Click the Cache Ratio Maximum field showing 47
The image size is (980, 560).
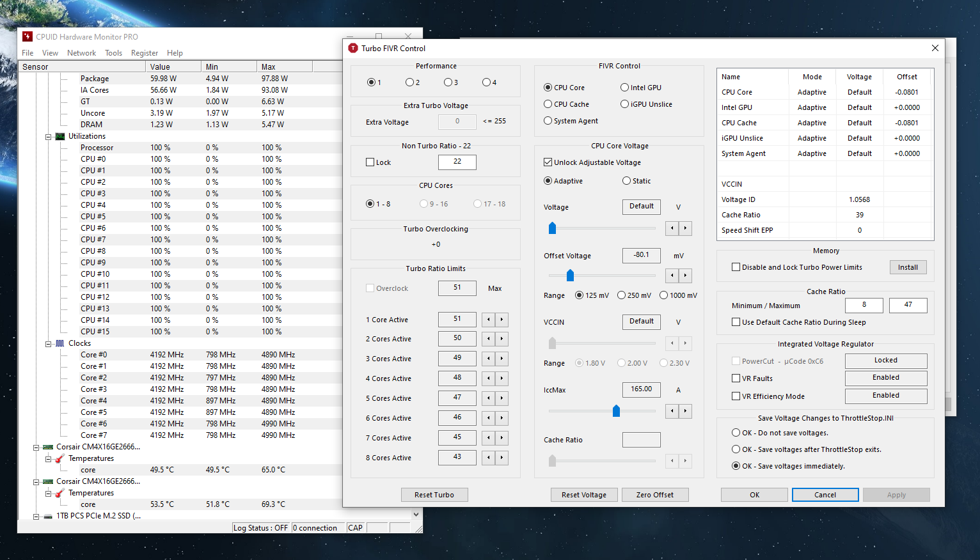click(908, 305)
